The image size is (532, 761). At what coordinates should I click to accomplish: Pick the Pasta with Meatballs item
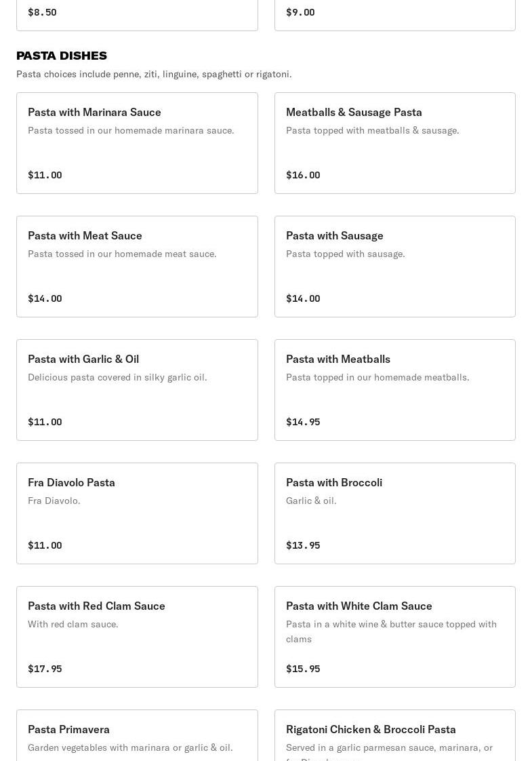click(394, 390)
